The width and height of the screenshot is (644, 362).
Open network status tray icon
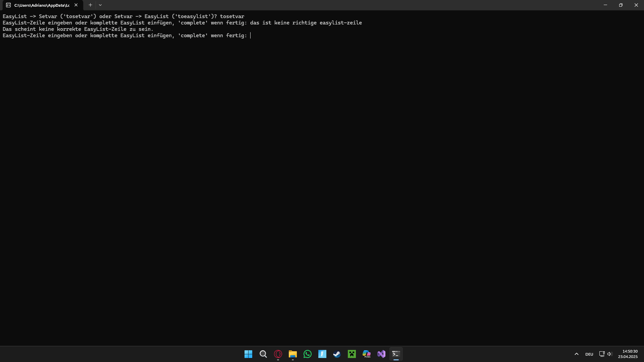pos(602,354)
